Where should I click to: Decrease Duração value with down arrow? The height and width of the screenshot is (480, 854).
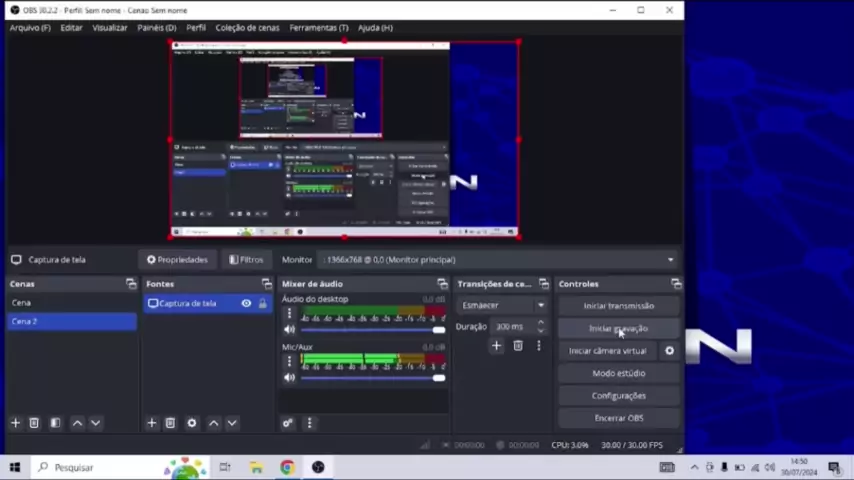(x=540, y=330)
